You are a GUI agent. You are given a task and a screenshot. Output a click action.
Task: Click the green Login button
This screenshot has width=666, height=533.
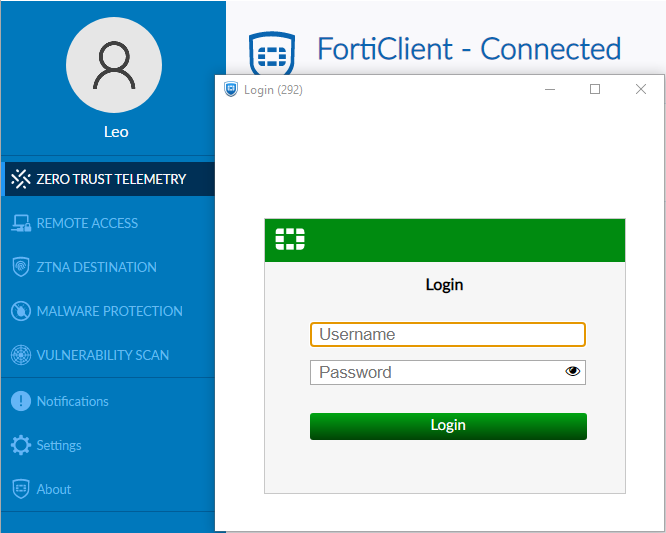[x=448, y=426]
